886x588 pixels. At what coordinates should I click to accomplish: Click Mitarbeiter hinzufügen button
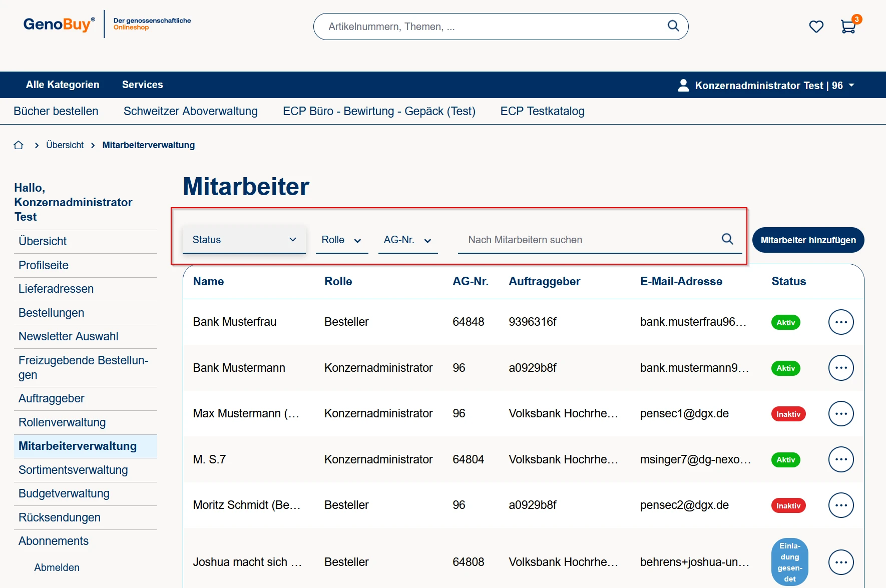[808, 240]
